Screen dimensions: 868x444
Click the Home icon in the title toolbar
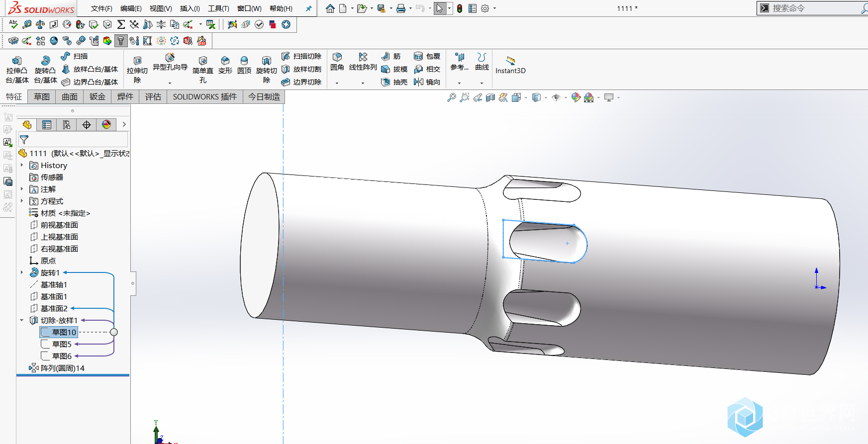coord(330,8)
